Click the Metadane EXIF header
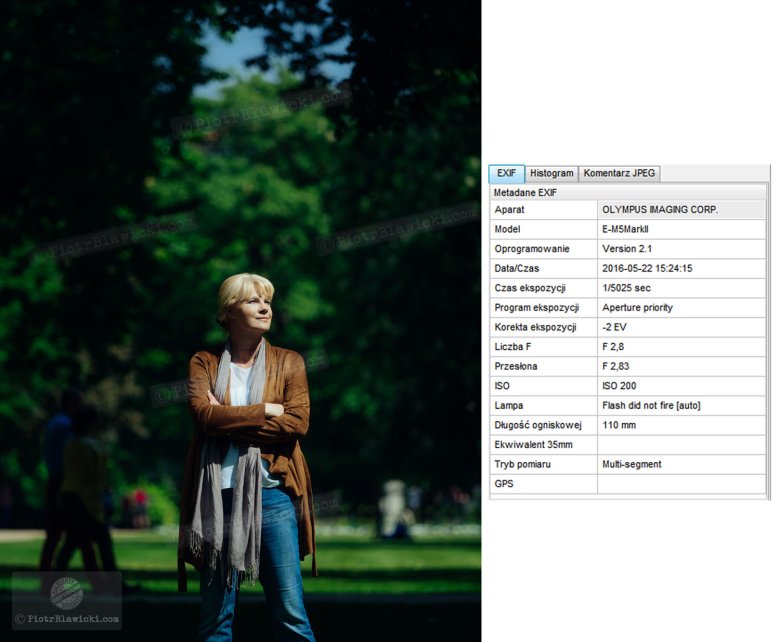Viewport: 780px width, 642px height. (525, 192)
